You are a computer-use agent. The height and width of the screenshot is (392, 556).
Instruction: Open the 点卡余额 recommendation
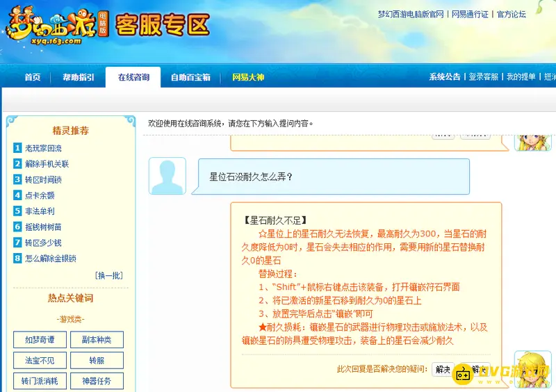(40, 195)
